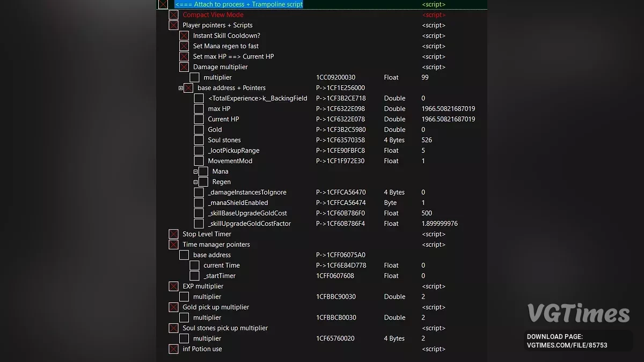This screenshot has width=644, height=362.
Task: Check the _skillBaseUpgradeGoldCost checkbox
Action: coord(199,213)
